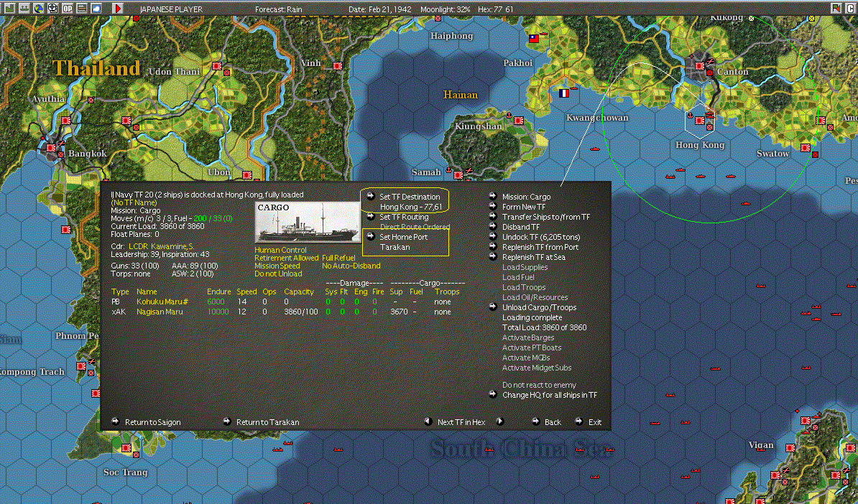Click the Kiungshan base marker on Hainan
Image resolution: width=858 pixels, height=504 pixels.
[x=519, y=121]
